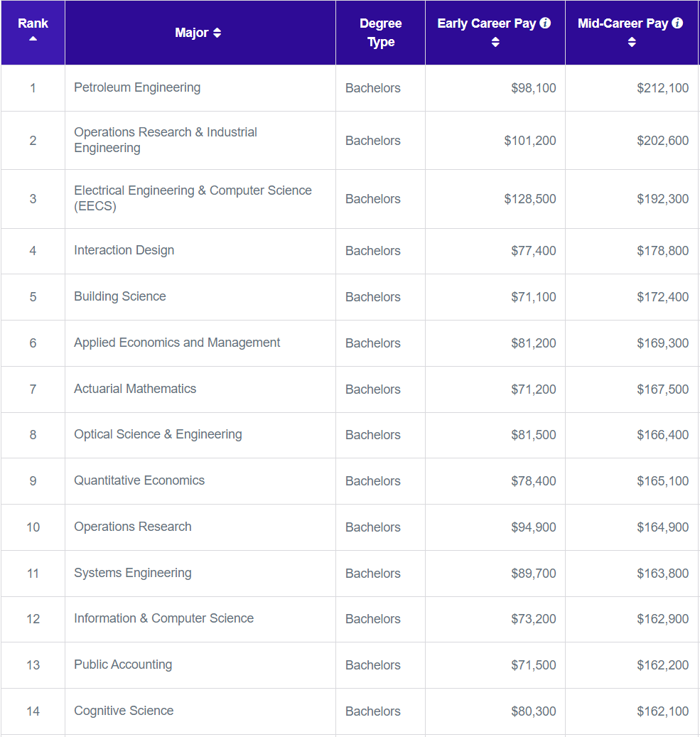Click Cognitive Science major
This screenshot has height=737, width=700.
[124, 711]
